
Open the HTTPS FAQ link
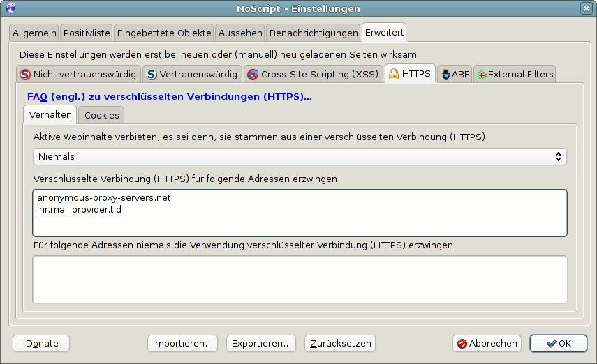(170, 97)
